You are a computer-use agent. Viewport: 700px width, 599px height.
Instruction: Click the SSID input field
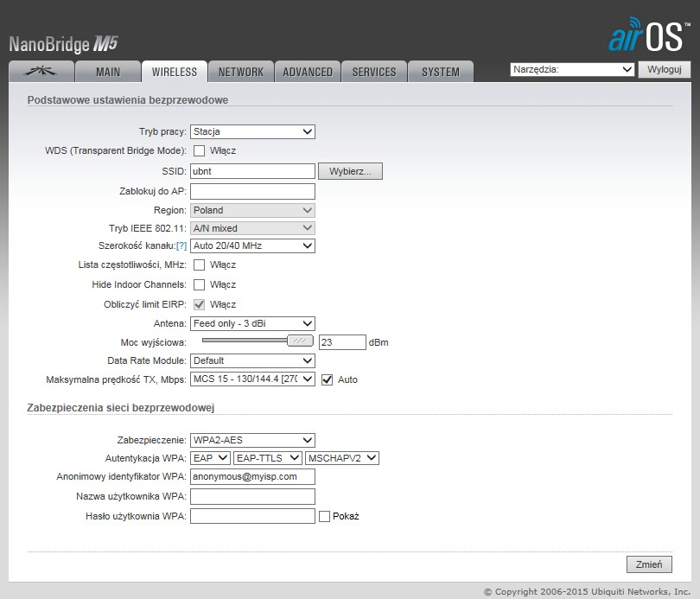[252, 171]
